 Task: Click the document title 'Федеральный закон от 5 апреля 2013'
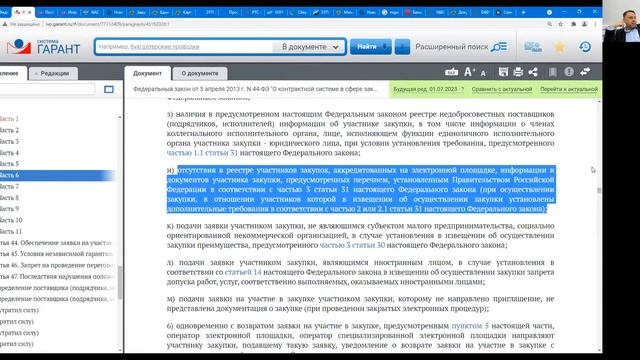[x=255, y=89]
